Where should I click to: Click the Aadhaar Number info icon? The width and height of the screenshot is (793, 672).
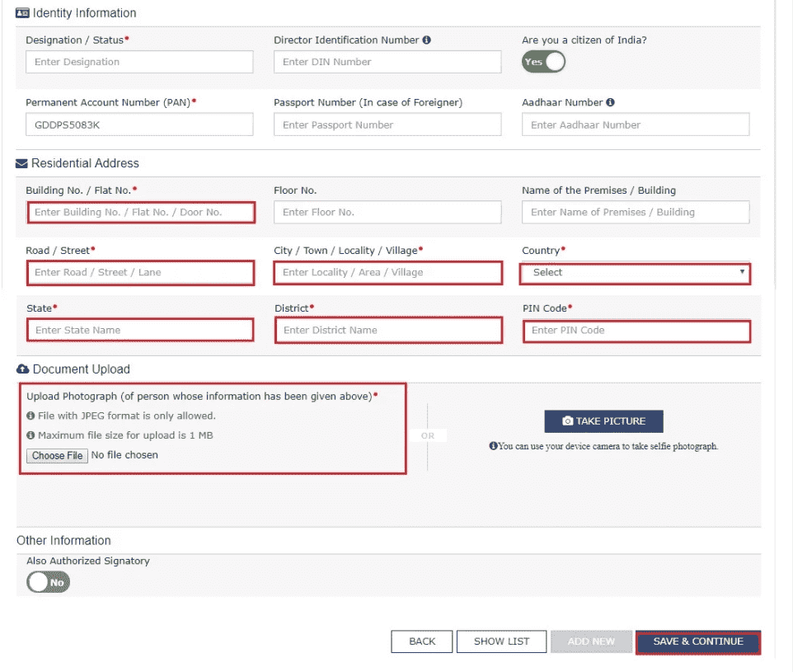click(x=611, y=102)
